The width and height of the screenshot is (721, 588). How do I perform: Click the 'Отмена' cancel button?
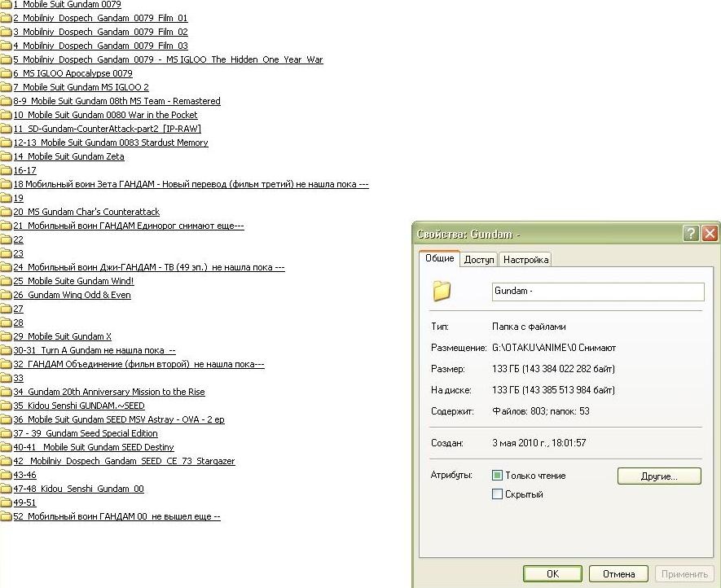pos(618,574)
